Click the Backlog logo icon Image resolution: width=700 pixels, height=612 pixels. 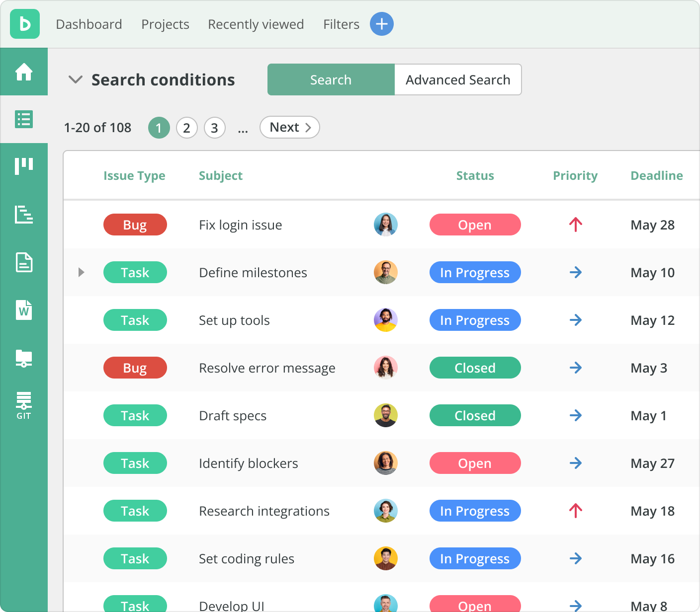(x=25, y=24)
